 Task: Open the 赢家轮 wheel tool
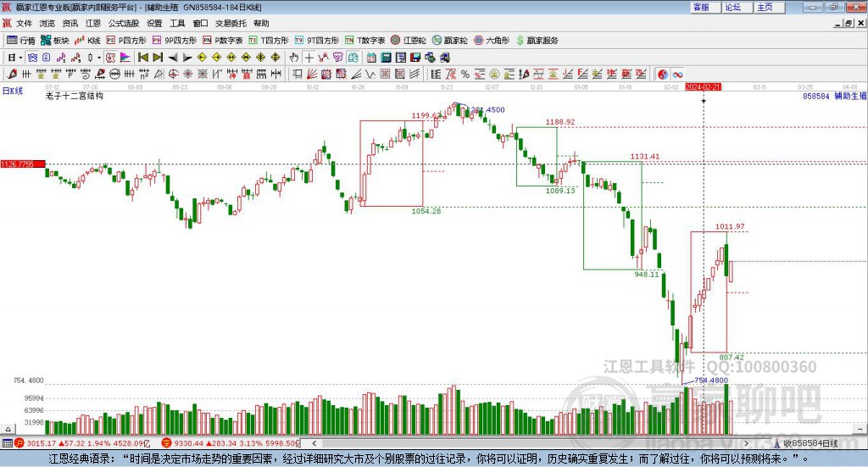(x=449, y=41)
